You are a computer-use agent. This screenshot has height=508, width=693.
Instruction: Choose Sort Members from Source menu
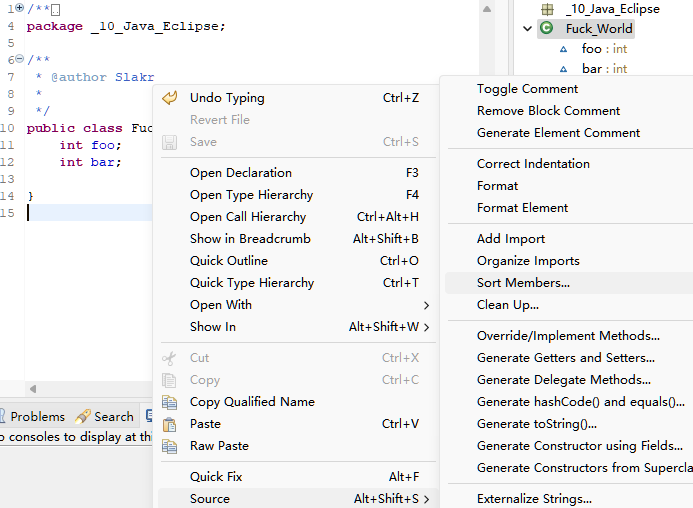pyautogui.click(x=523, y=283)
